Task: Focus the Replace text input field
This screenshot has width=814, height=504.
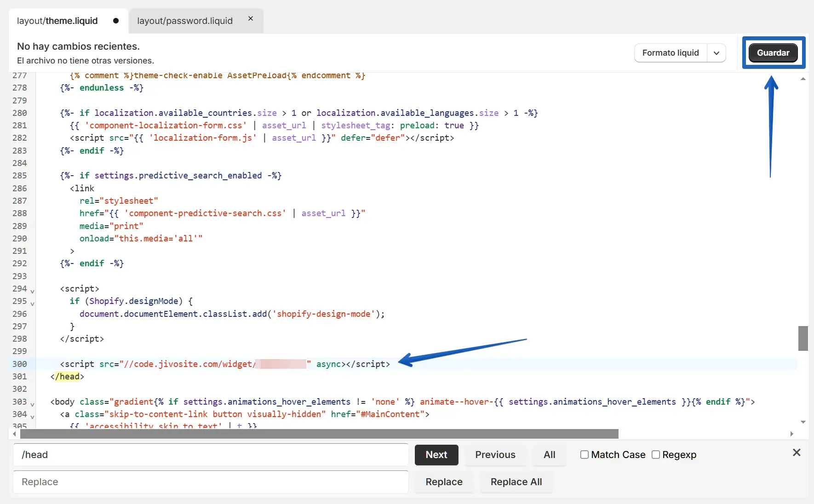Action: coord(211,482)
